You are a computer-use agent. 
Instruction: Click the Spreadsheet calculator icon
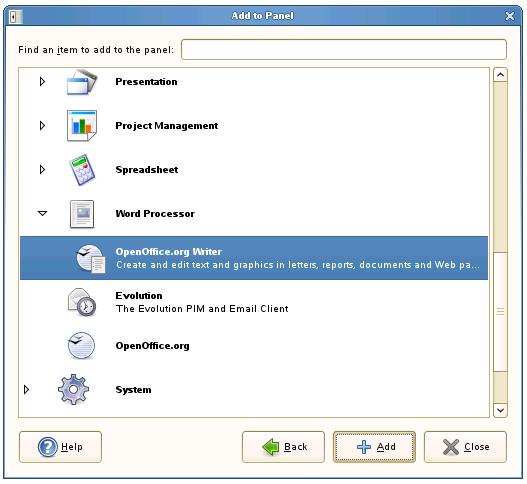[82, 170]
